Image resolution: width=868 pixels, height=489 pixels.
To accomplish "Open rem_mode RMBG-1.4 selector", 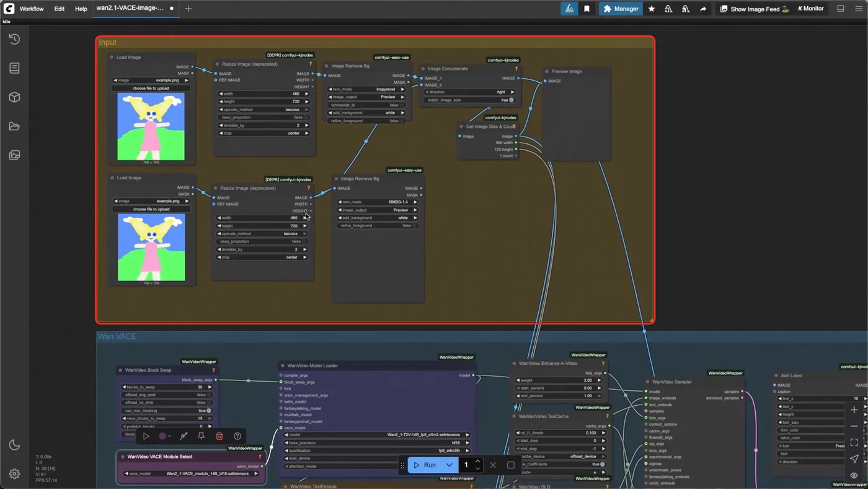I will pos(378,202).
